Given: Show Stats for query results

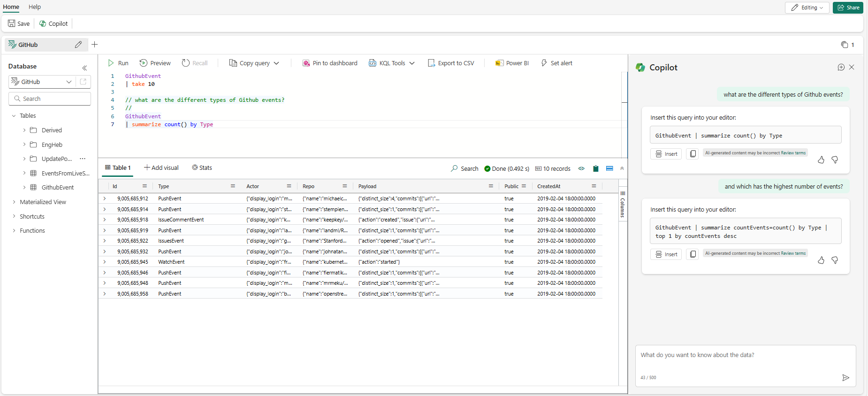Looking at the screenshot, I should [202, 168].
